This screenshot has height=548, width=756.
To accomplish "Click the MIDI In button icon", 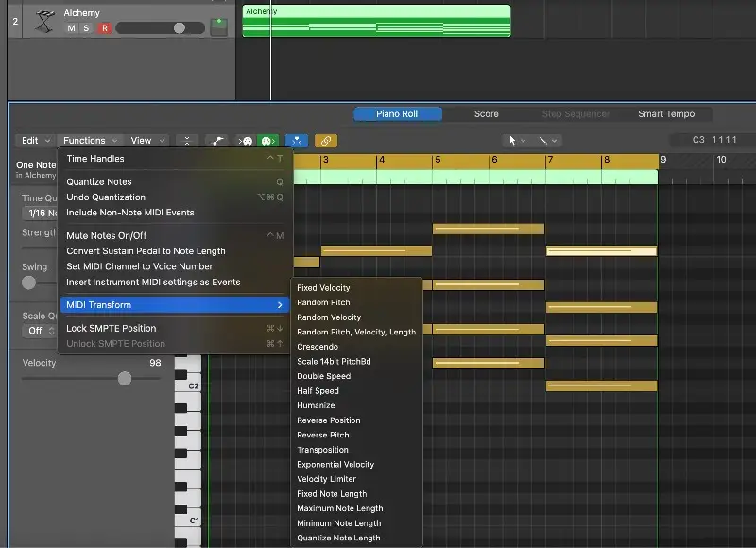I will point(247,141).
